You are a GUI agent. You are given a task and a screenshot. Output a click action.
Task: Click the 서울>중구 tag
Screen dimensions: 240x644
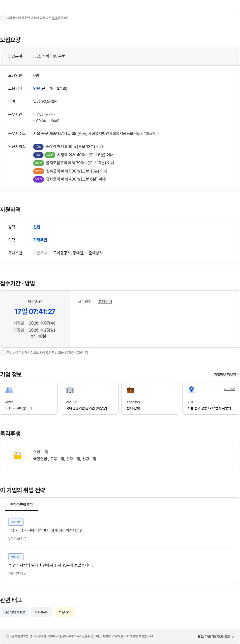pos(65,612)
